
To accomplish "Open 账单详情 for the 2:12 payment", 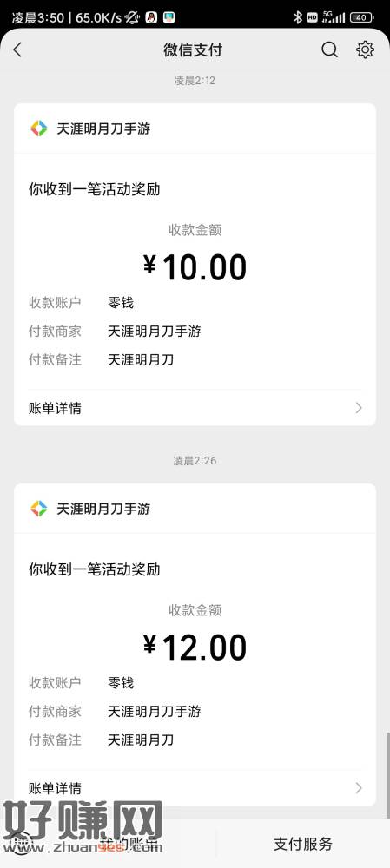I will point(195,408).
